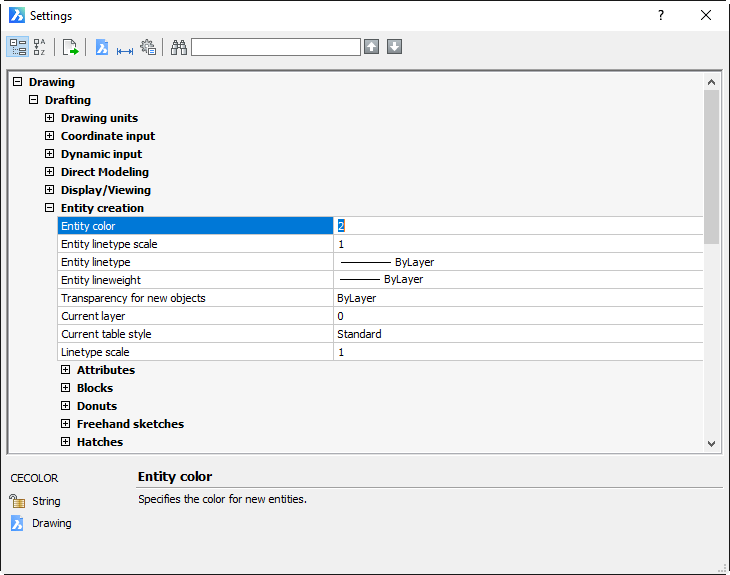This screenshot has width=730, height=575.
Task: Click the Export settings icon
Action: (70, 47)
